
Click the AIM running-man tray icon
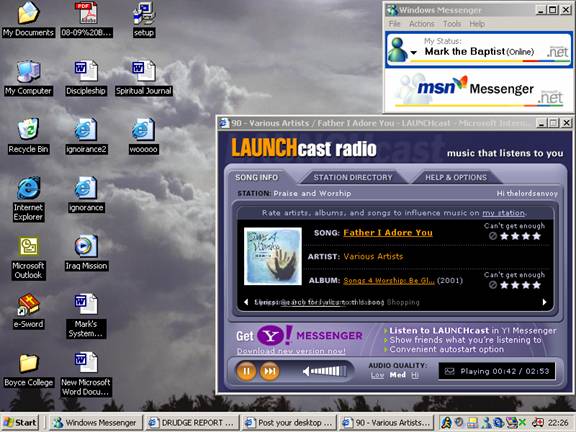(447, 423)
